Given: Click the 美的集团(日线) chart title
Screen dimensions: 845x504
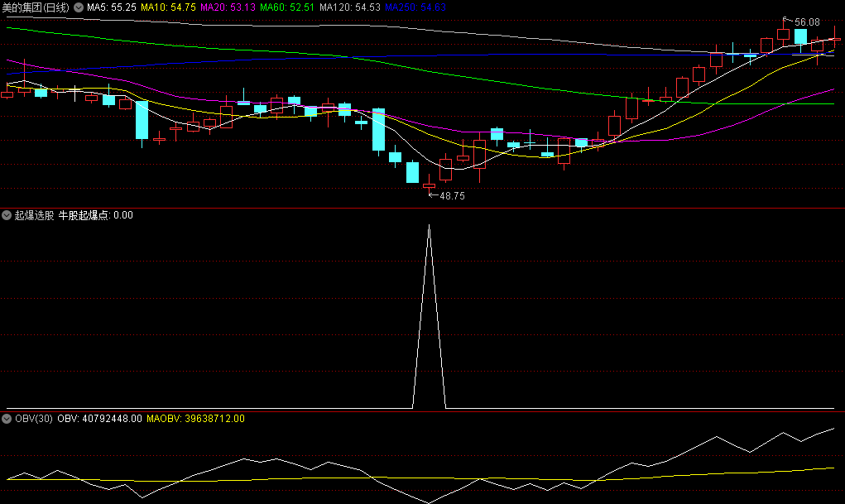Looking at the screenshot, I should pyautogui.click(x=36, y=7).
